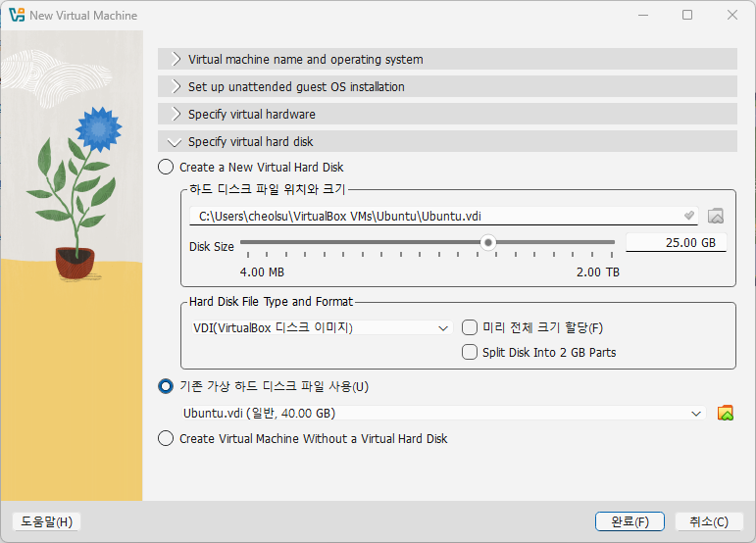Open the Ubuntu.vdi existing disk dropdown
Screen dimensions: 756x543
pyautogui.click(x=443, y=414)
